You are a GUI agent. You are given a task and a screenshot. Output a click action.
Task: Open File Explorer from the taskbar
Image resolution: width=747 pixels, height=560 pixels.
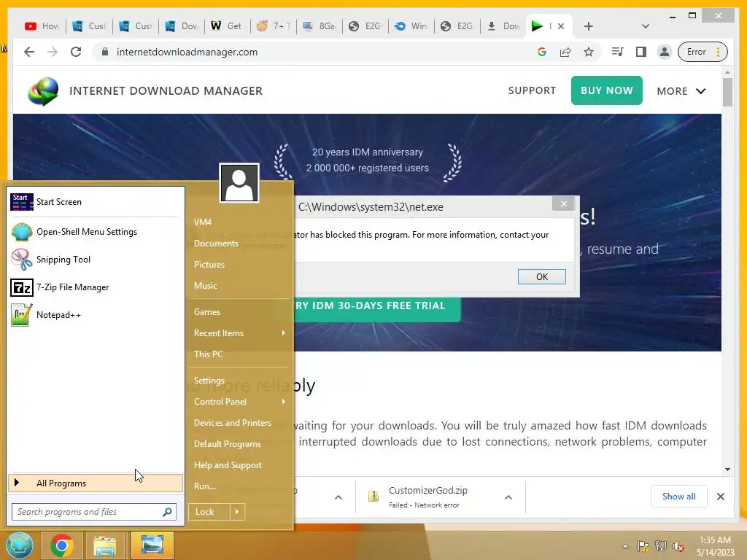tap(105, 545)
